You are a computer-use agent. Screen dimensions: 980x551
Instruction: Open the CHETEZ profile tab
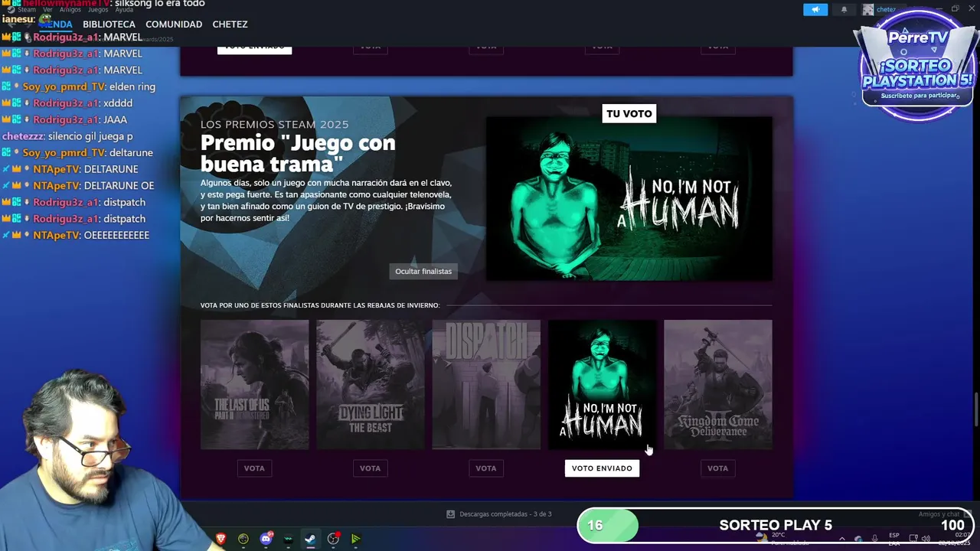coord(230,24)
